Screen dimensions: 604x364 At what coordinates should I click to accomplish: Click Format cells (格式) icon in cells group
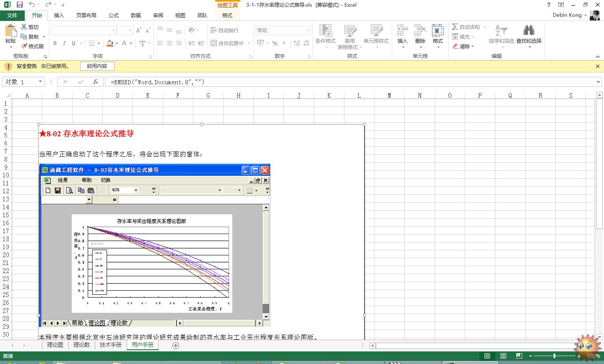pos(438,31)
